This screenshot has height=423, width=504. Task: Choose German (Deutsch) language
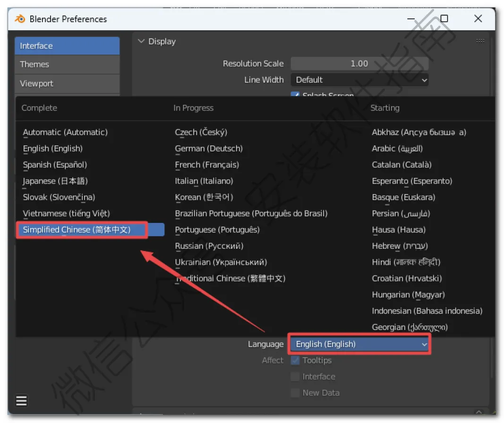click(x=209, y=149)
